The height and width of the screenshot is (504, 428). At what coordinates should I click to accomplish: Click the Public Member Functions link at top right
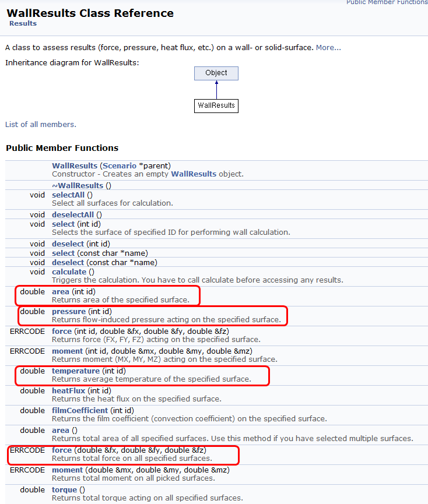coord(387,2)
